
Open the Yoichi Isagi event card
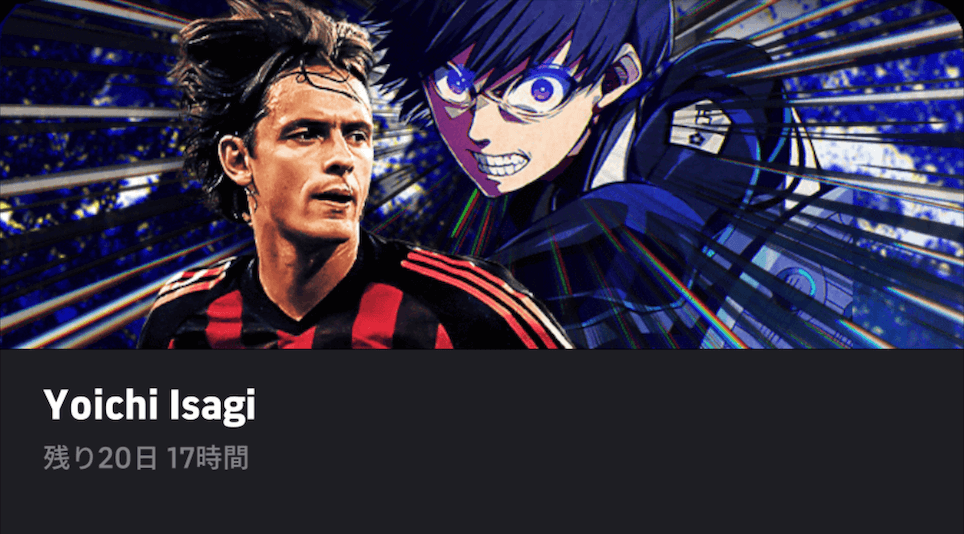tap(482, 267)
